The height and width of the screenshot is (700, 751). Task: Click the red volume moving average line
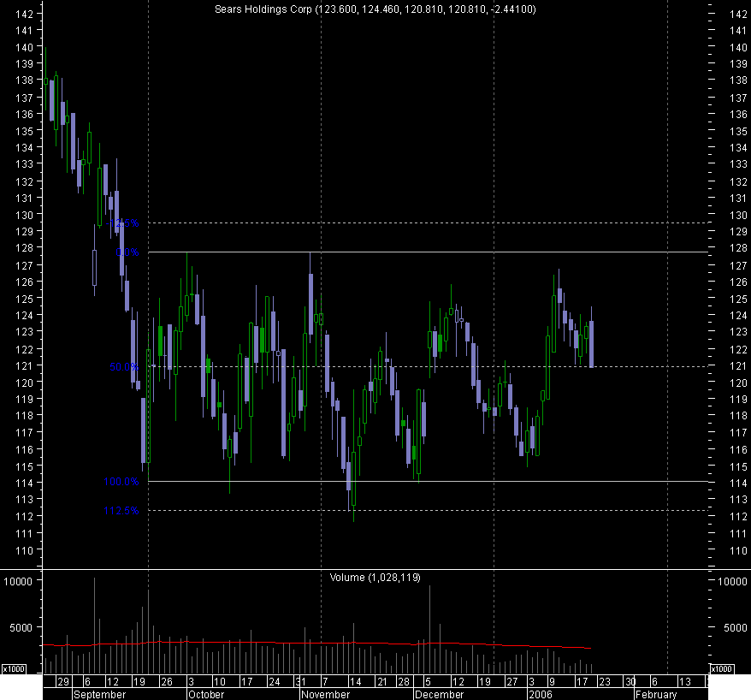316,643
